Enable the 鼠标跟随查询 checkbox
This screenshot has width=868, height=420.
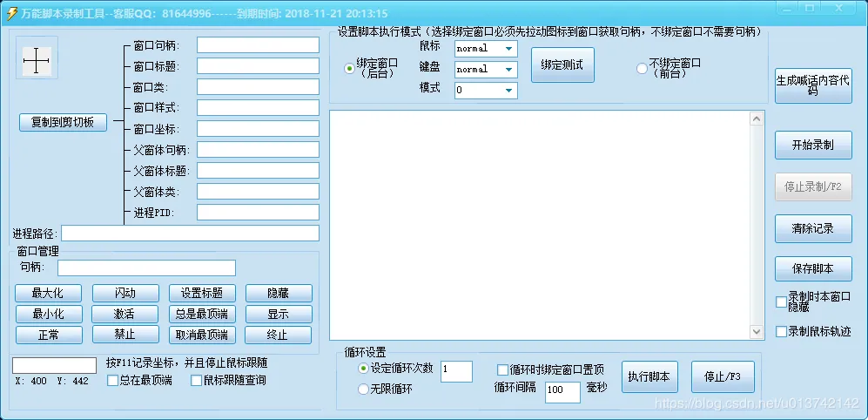(196, 381)
